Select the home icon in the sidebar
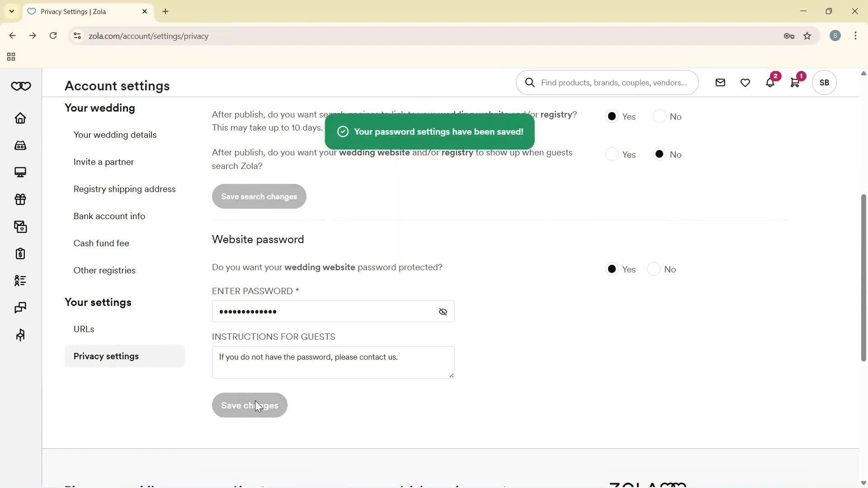This screenshot has height=488, width=868. click(x=20, y=118)
